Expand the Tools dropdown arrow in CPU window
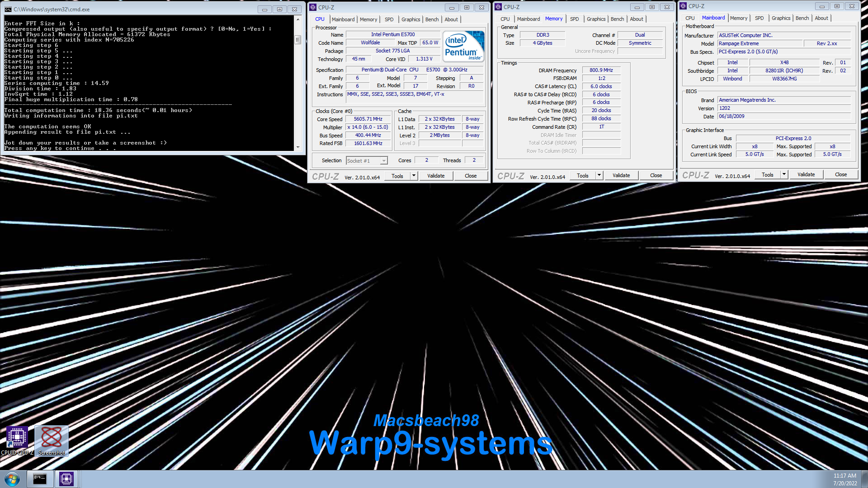The height and width of the screenshot is (488, 868). click(414, 176)
